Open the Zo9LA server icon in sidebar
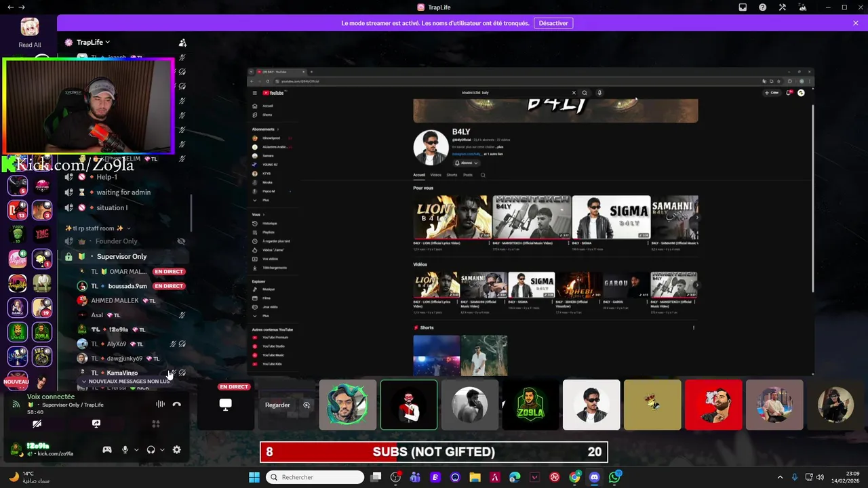Viewport: 868px width, 488px height. [42, 332]
